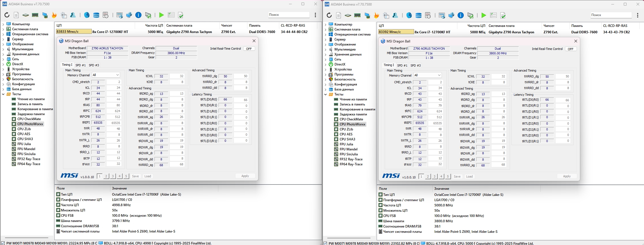Viewport: 644px width, 245px height.
Task: Click Save button in left Dragon Ball dialog
Action: [x=135, y=176]
